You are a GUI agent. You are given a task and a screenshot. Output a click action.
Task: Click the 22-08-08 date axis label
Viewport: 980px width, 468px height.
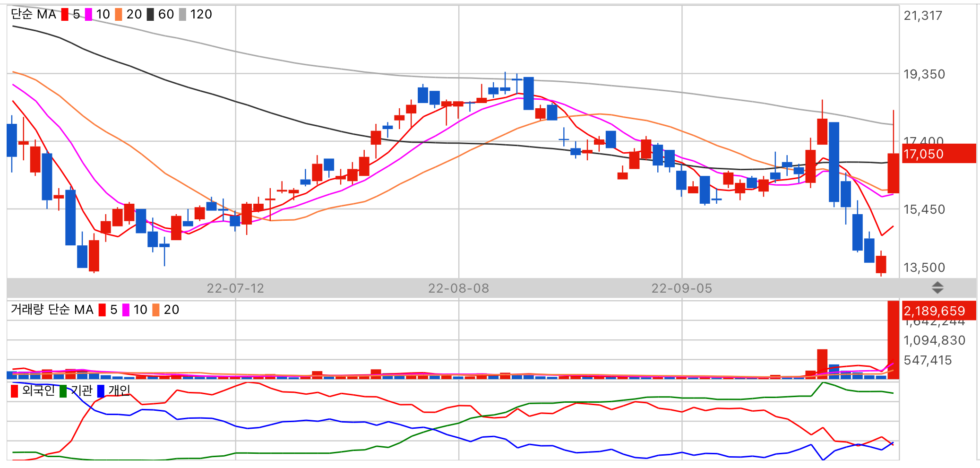pos(459,288)
